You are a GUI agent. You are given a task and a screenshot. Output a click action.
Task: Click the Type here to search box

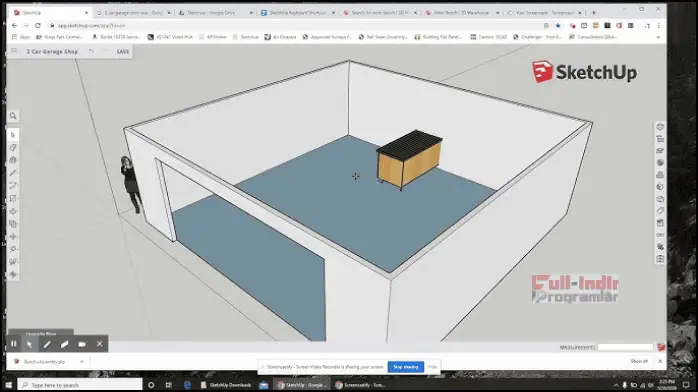(81, 385)
